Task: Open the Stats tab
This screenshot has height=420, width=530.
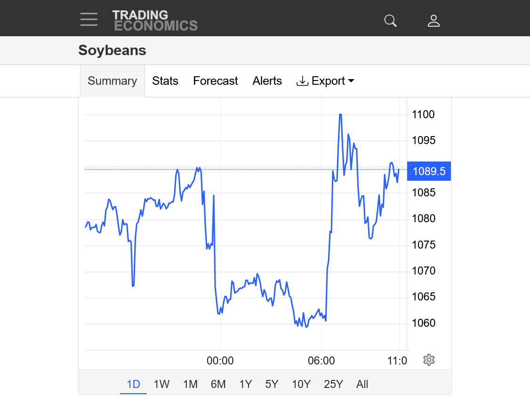Action: pyautogui.click(x=165, y=81)
